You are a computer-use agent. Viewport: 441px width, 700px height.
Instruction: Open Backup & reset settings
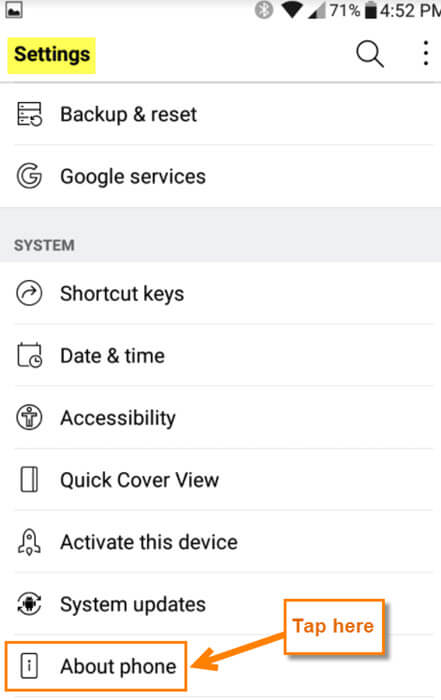tap(220, 114)
